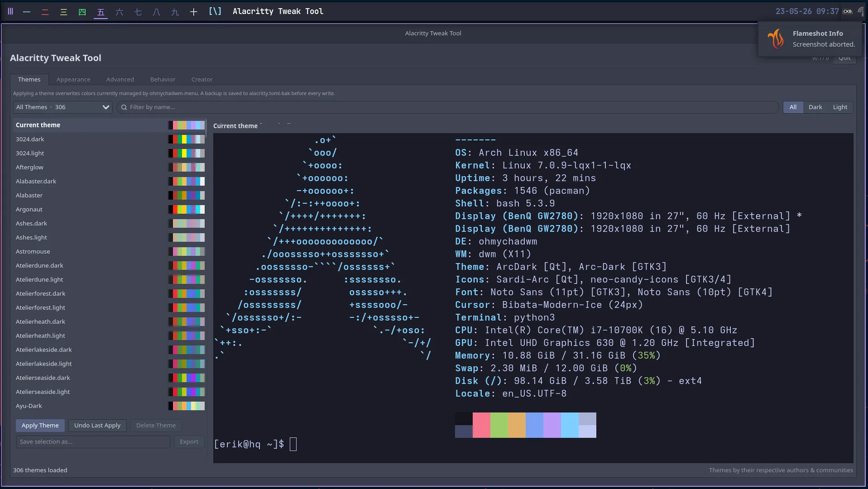Screen dimensions: 868x489
Task: Select the Atelierheath.dark theme
Action: (x=110, y=321)
